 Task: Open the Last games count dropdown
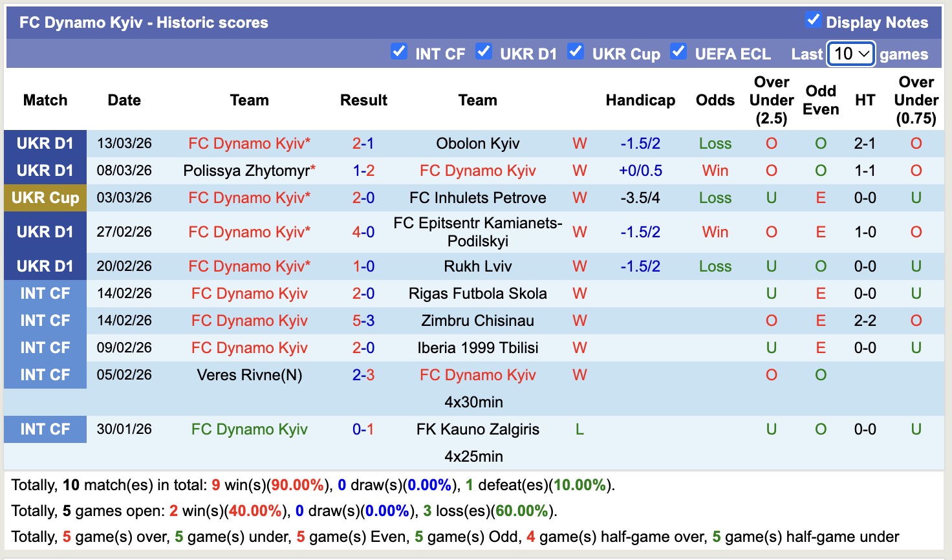[x=850, y=54]
